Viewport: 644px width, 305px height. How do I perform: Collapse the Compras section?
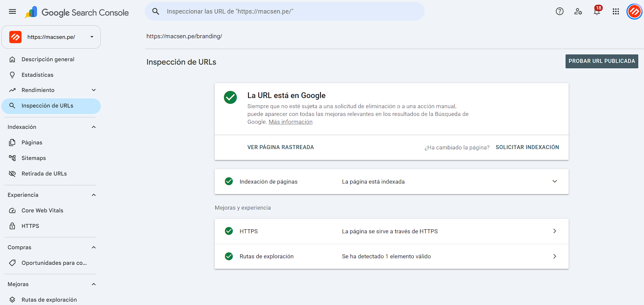(x=94, y=247)
